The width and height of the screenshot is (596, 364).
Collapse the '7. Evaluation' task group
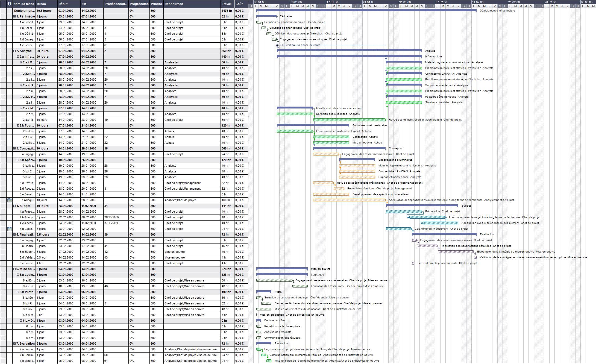pos(14,344)
